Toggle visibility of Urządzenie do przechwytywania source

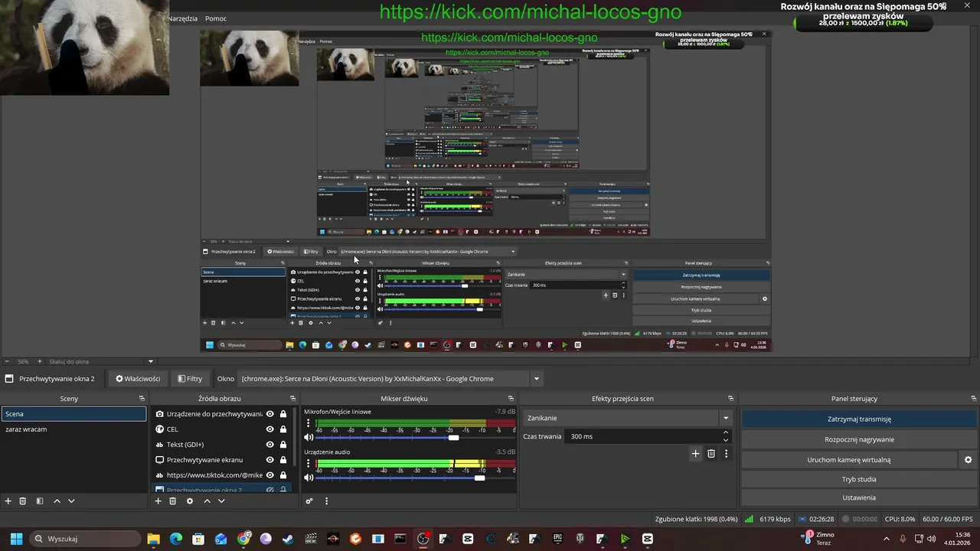(269, 414)
